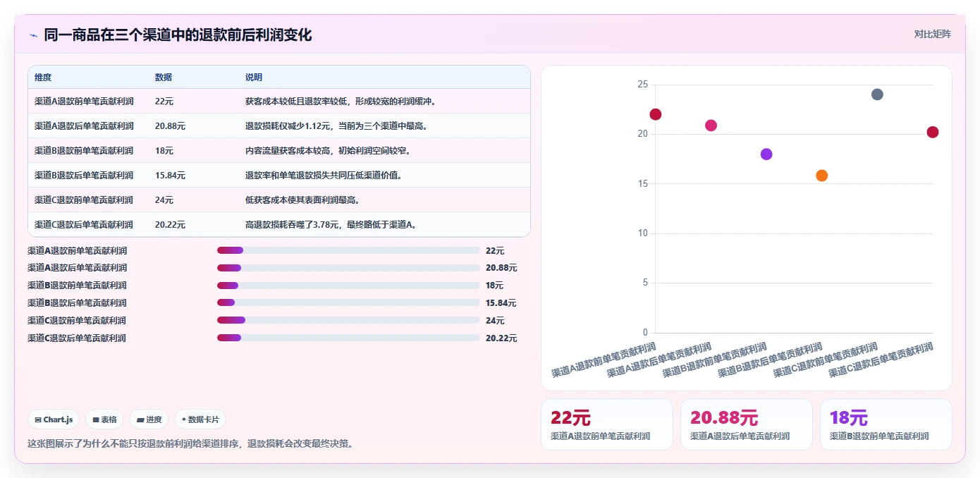Image resolution: width=980 pixels, height=478 pixels.
Task: Click x-axis label 渠道C退款前单笔贡献利润
Action: (825, 360)
